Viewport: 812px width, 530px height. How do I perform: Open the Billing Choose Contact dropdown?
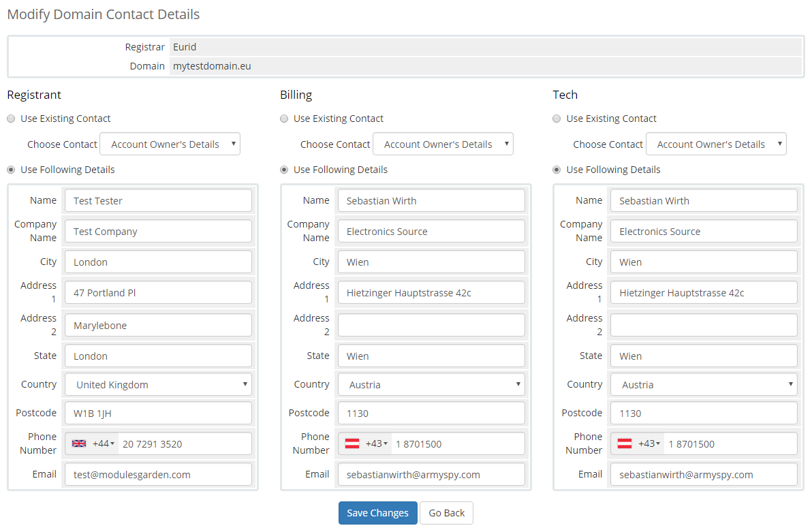tap(443, 144)
